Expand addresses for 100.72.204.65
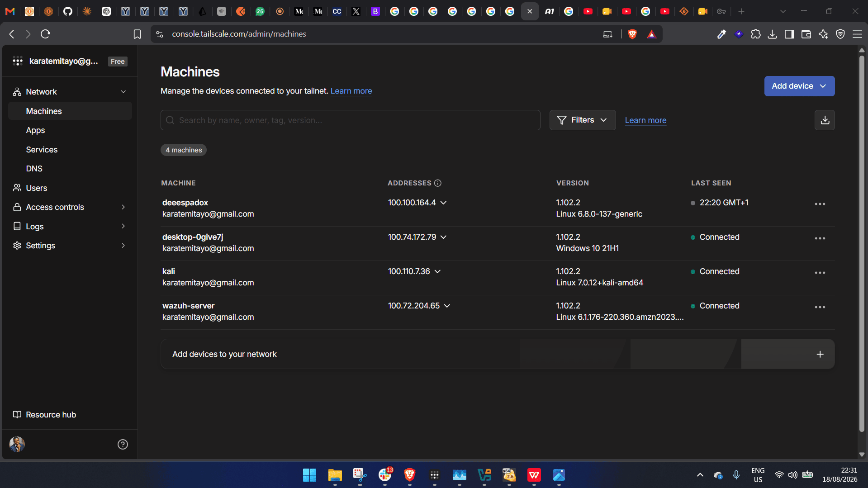The height and width of the screenshot is (488, 868). (x=447, y=306)
